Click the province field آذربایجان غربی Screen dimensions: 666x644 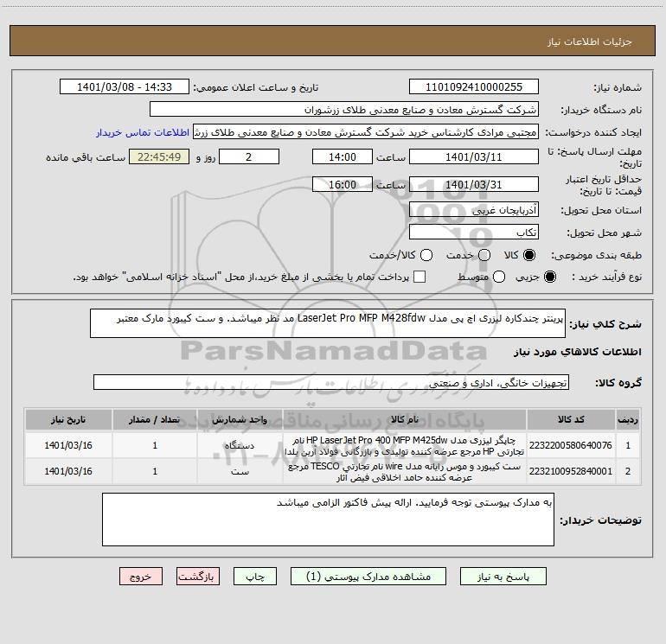coord(474,210)
